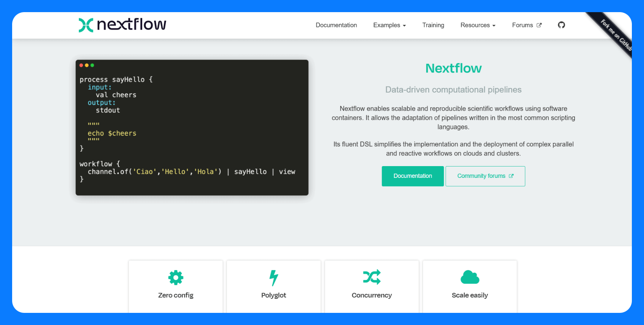Click the 'channel.of' code line
Screen dimensions: 644x325
pyautogui.click(x=192, y=172)
